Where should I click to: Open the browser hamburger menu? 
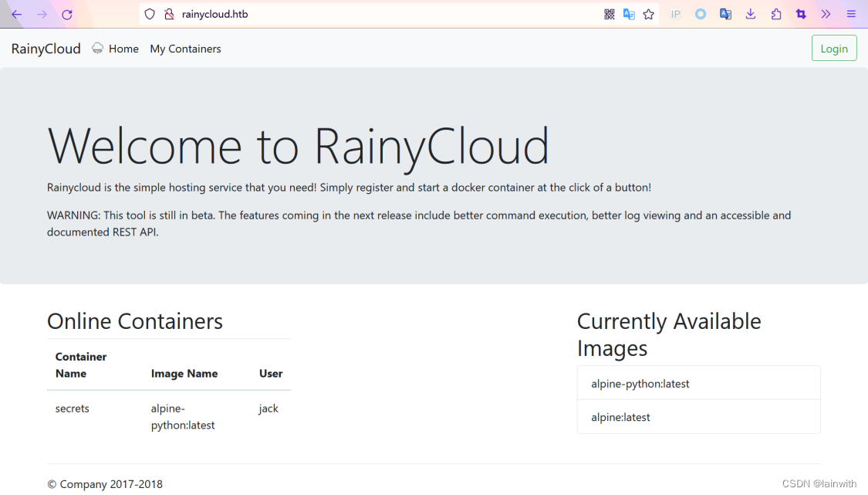click(x=851, y=15)
